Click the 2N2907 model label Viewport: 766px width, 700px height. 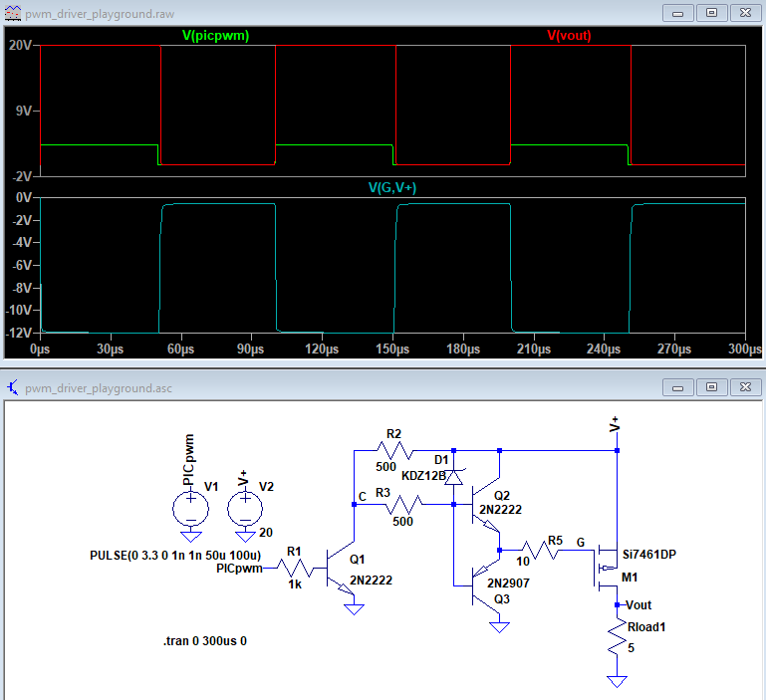[508, 583]
